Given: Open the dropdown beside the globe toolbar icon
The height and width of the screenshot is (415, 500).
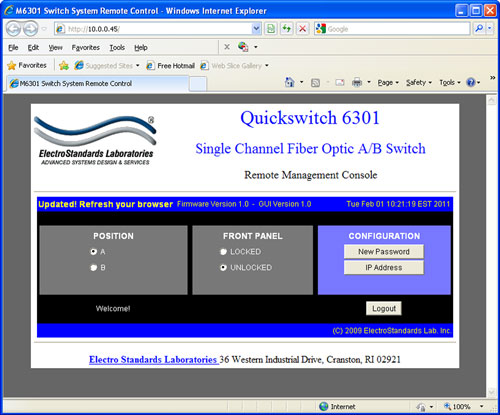Looking at the screenshot, I should (256, 47).
